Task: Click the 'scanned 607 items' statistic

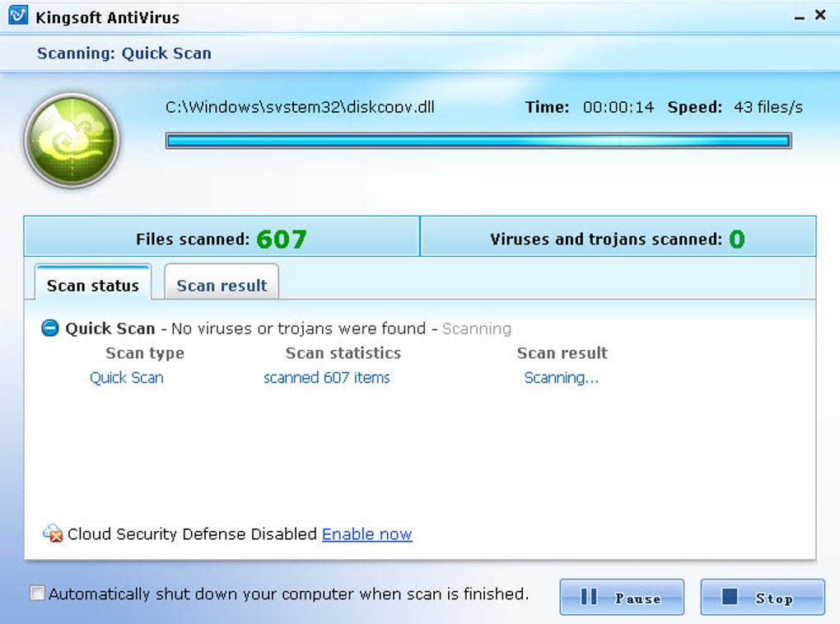Action: click(327, 378)
